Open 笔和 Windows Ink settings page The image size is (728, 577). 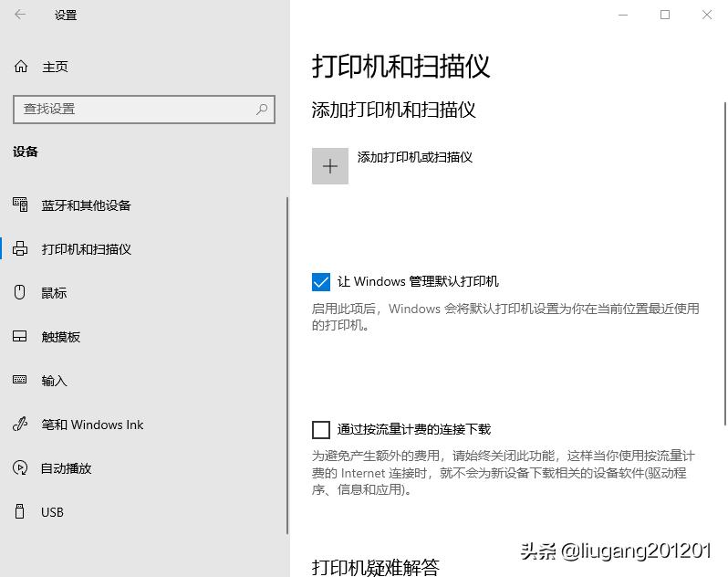coord(92,425)
